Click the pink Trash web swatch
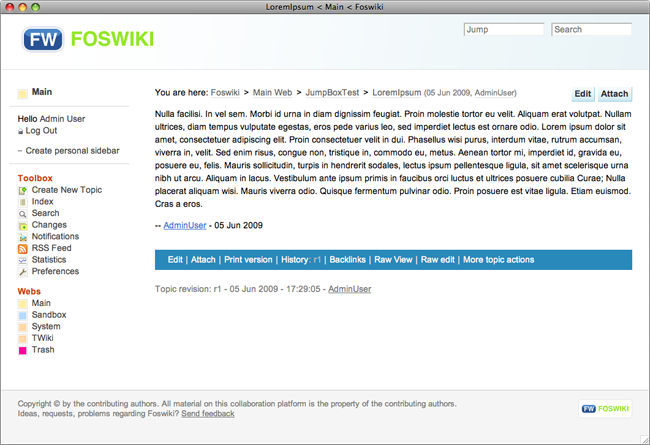The image size is (650, 445). pos(23,350)
